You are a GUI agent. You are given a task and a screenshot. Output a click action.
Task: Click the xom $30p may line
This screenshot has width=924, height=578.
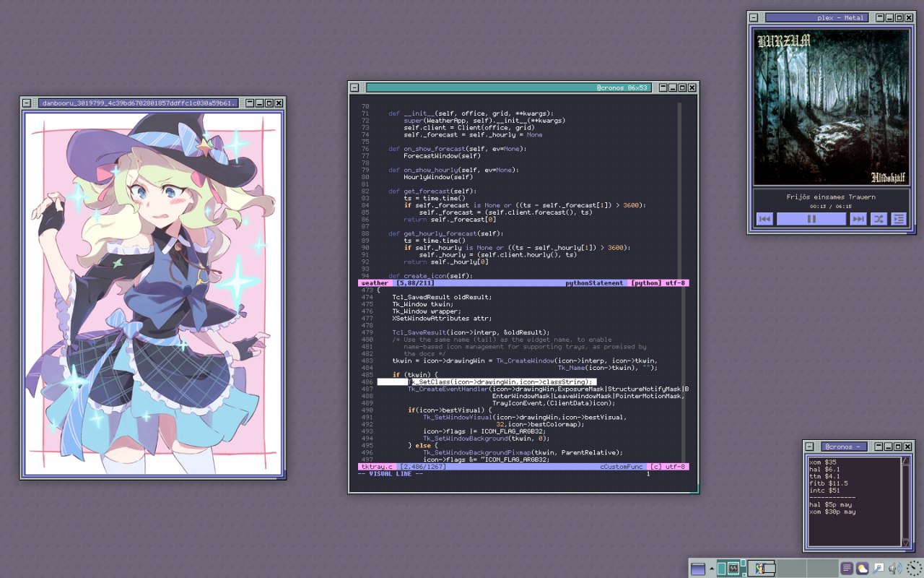[x=832, y=512]
